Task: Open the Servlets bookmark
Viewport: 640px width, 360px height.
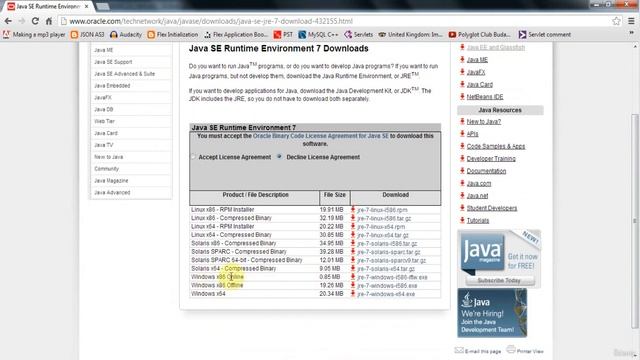Action: tap(358, 35)
